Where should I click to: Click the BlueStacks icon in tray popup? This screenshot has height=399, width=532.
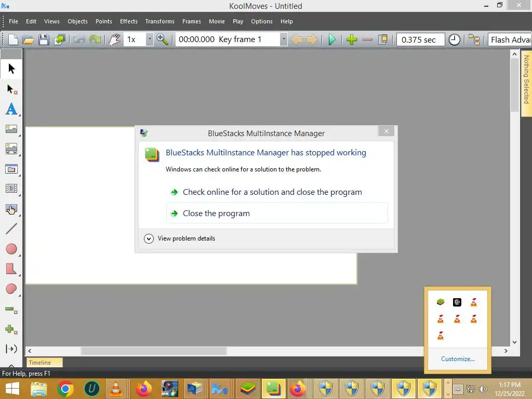tap(441, 302)
